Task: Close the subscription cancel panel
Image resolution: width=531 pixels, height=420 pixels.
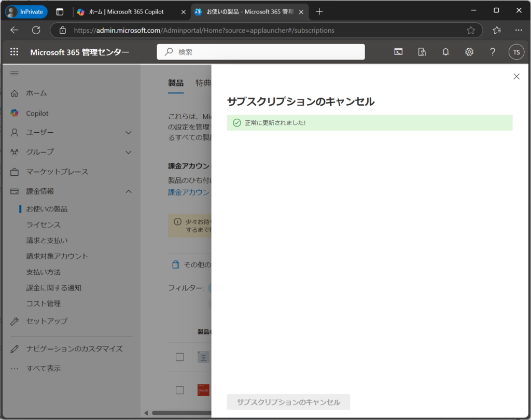Action: (516, 77)
